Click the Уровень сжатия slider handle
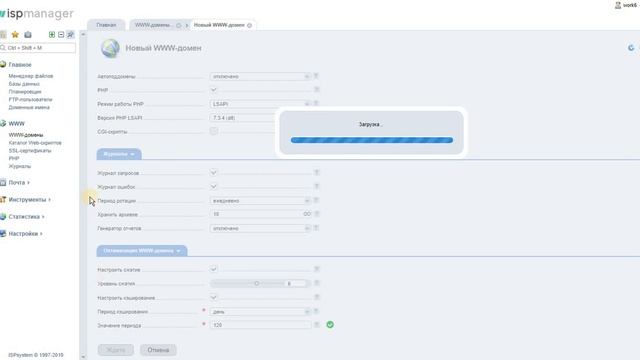Image resolution: width=640 pixels, height=360 pixels. [256, 283]
